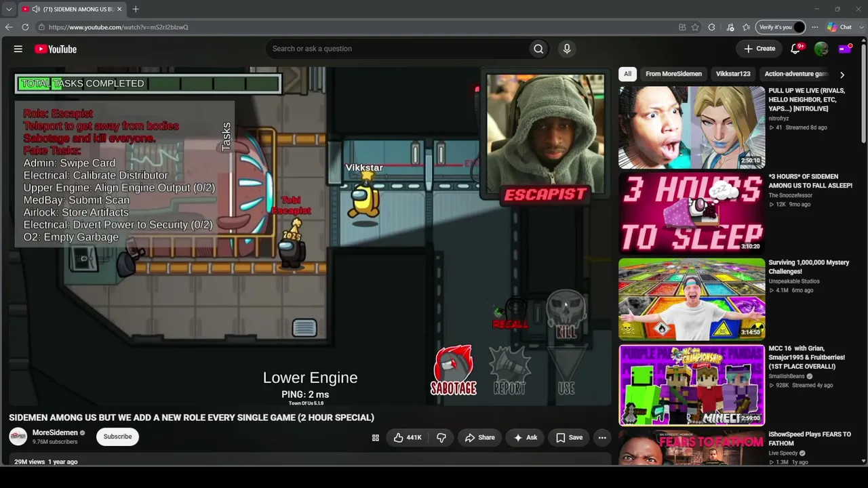Image resolution: width=868 pixels, height=488 pixels.
Task: Click the video title heading text
Action: click(191, 418)
